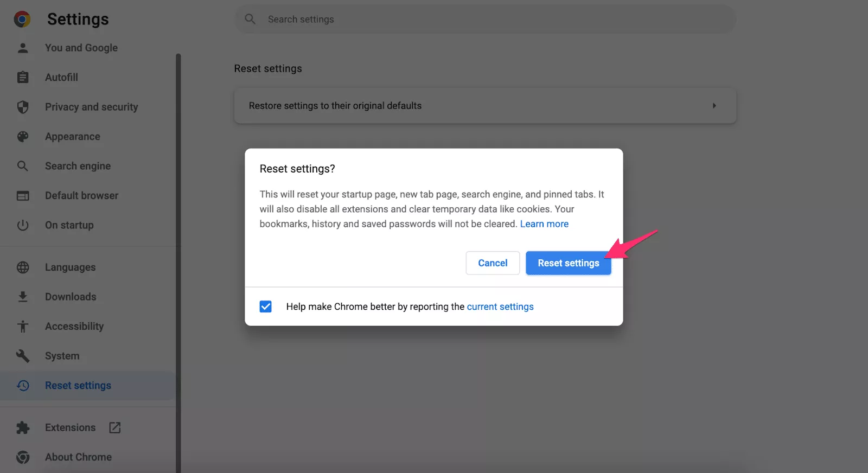Click the search magnifier in the search bar
The width and height of the screenshot is (868, 473).
pos(250,19)
